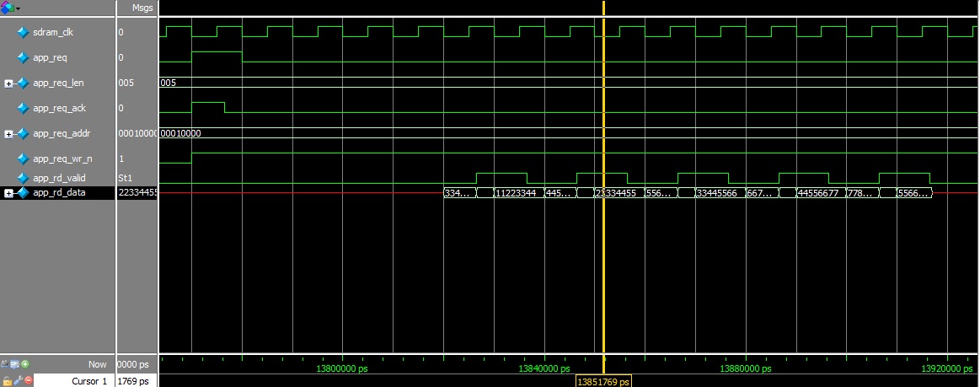
Task: Expand the app_req_len bus signal
Action: click(x=8, y=83)
